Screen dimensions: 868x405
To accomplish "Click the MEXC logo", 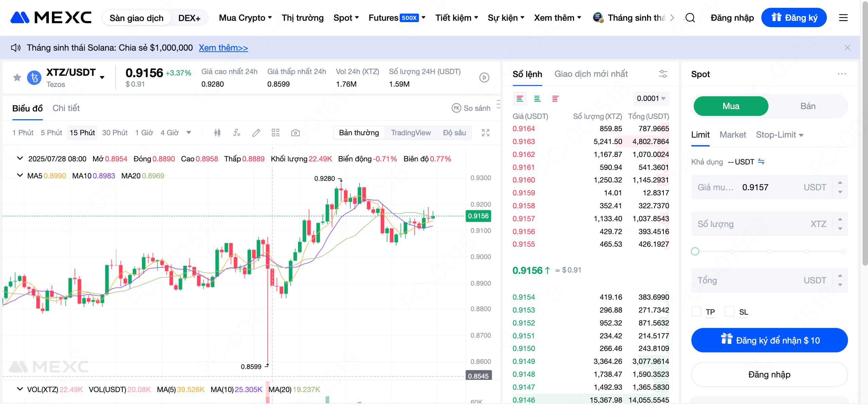I will pyautogui.click(x=51, y=18).
